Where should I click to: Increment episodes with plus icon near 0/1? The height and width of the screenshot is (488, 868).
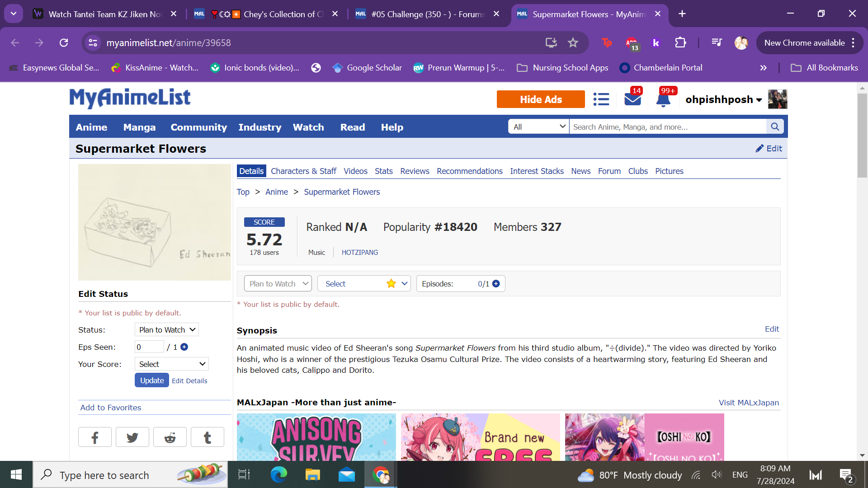496,284
